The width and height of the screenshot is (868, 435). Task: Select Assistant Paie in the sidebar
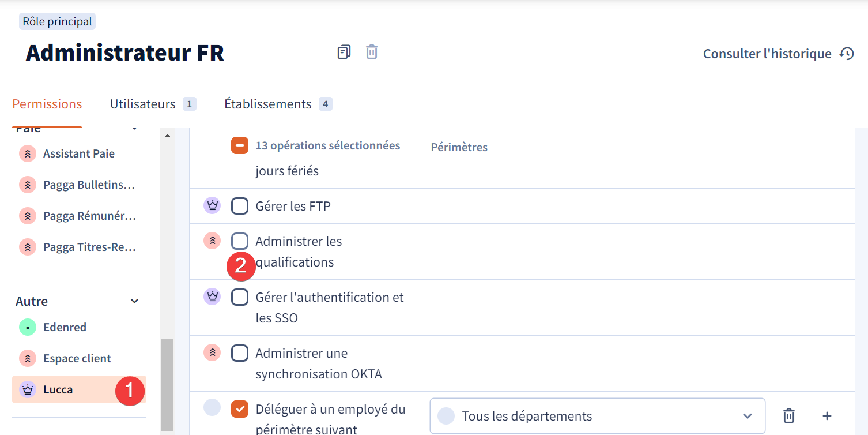79,153
